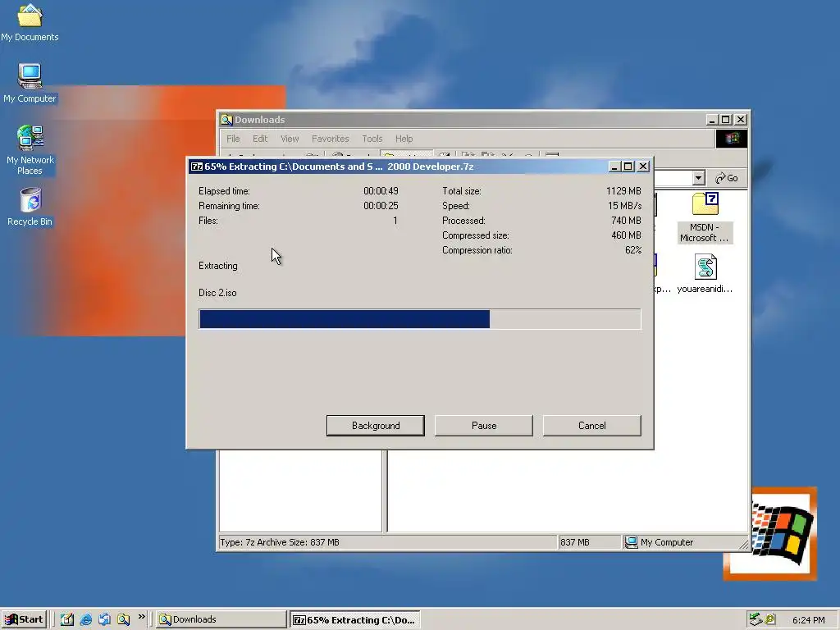
Task: Pause the extraction
Action: pyautogui.click(x=484, y=426)
